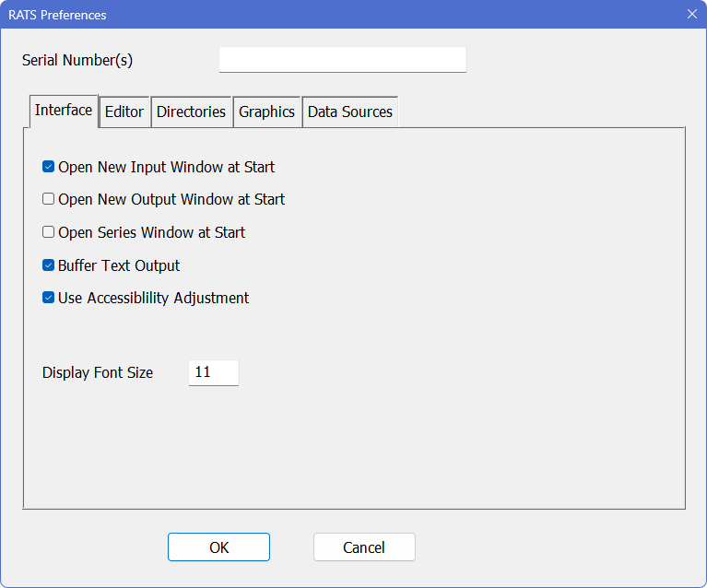Click the Serial Number(s) input field
This screenshot has width=707, height=588.
coord(342,60)
